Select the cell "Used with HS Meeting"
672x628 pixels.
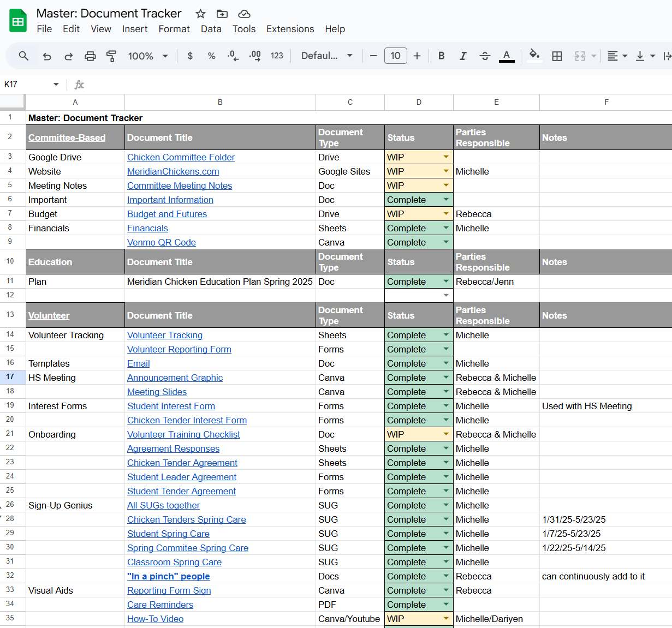pos(605,406)
